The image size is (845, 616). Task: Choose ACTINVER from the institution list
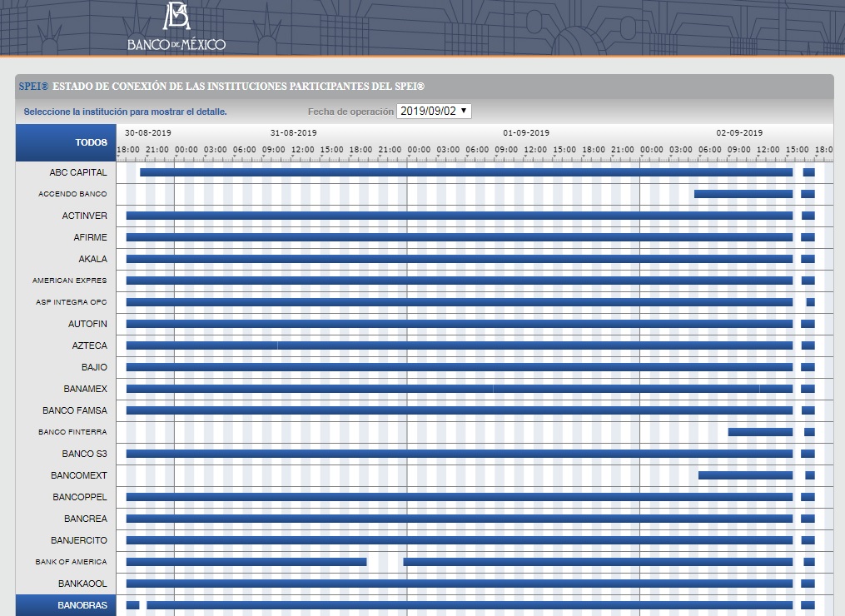click(x=84, y=216)
